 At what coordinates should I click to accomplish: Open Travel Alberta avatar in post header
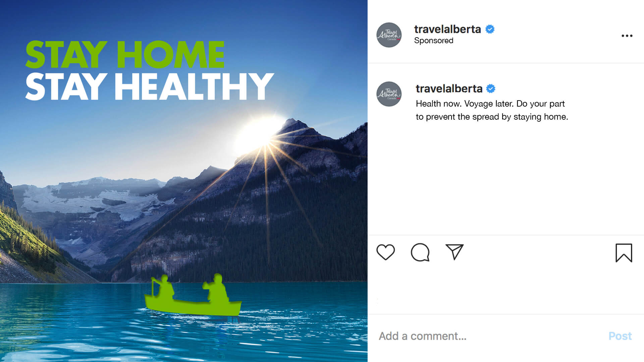pos(389,35)
